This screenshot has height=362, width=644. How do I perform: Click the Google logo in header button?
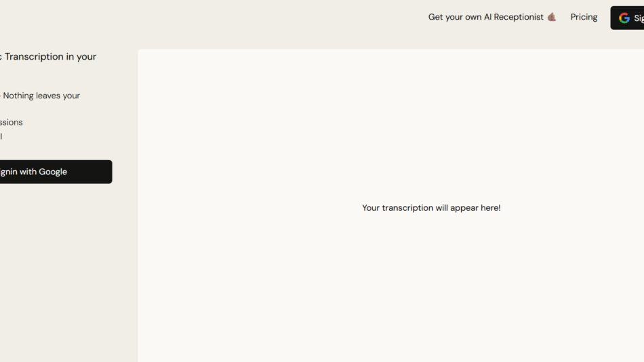tap(624, 18)
